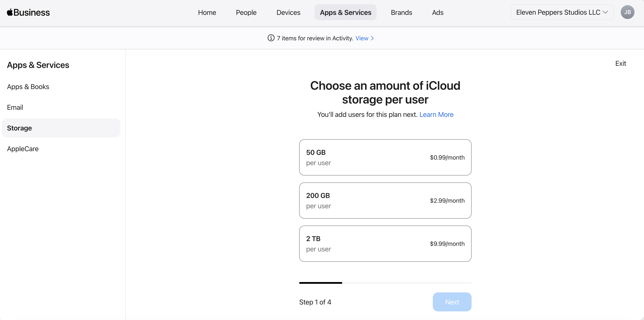Image resolution: width=644 pixels, height=320 pixels.
Task: Click the chevron next to View
Action: (372, 38)
